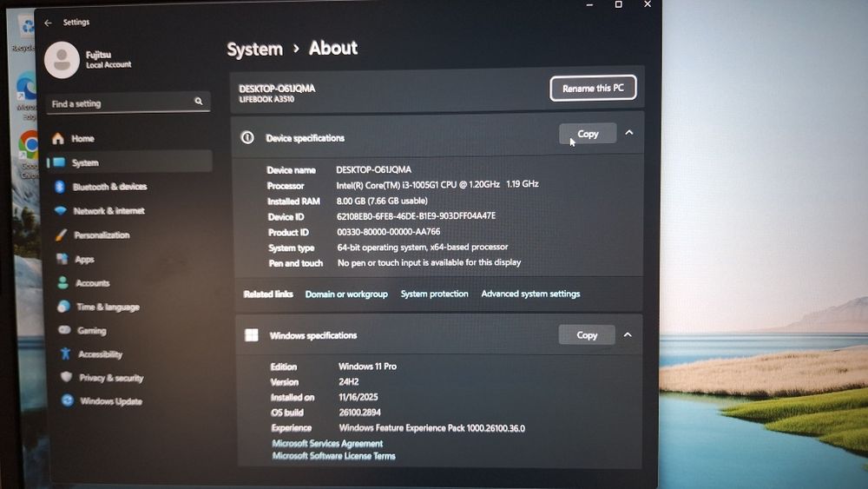Click Edition value Windows 11 Pro
Viewport: 868px width, 489px height.
[367, 366]
